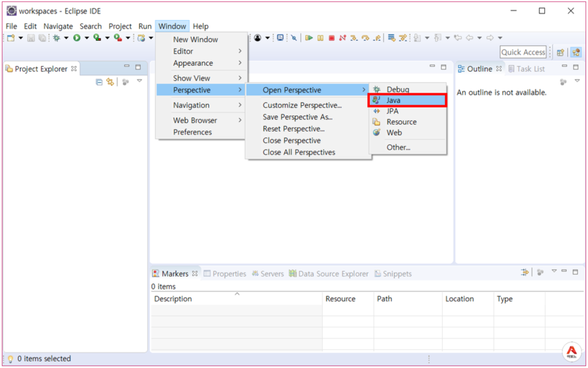The height and width of the screenshot is (368, 588).
Task: Click the red Terminate icon
Action: point(332,38)
